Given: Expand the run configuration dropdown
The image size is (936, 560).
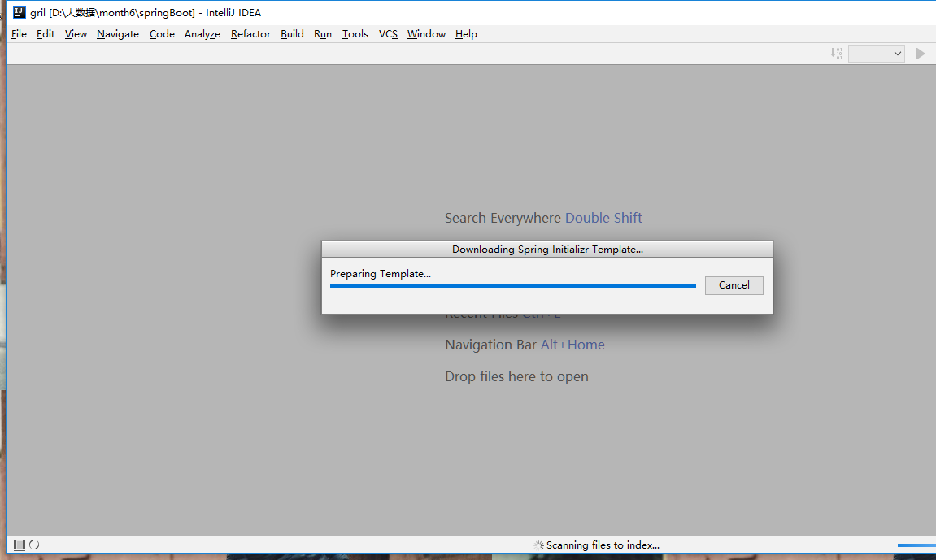Looking at the screenshot, I should pos(877,54).
